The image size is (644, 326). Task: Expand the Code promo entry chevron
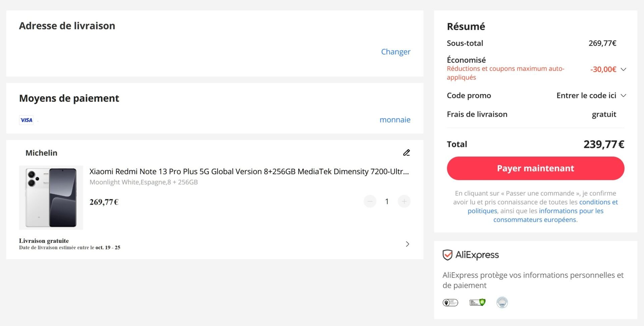[x=624, y=96]
